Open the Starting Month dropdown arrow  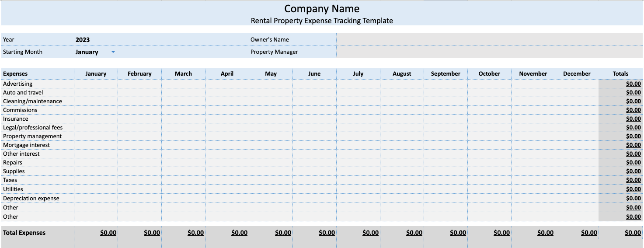[113, 52]
